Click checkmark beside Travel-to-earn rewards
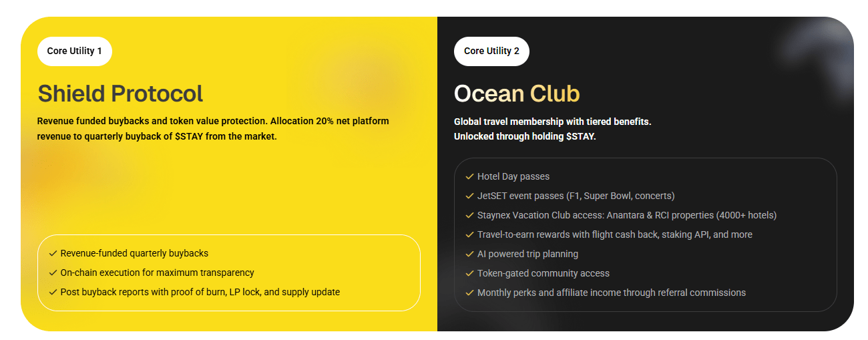The image size is (868, 340). tap(470, 234)
